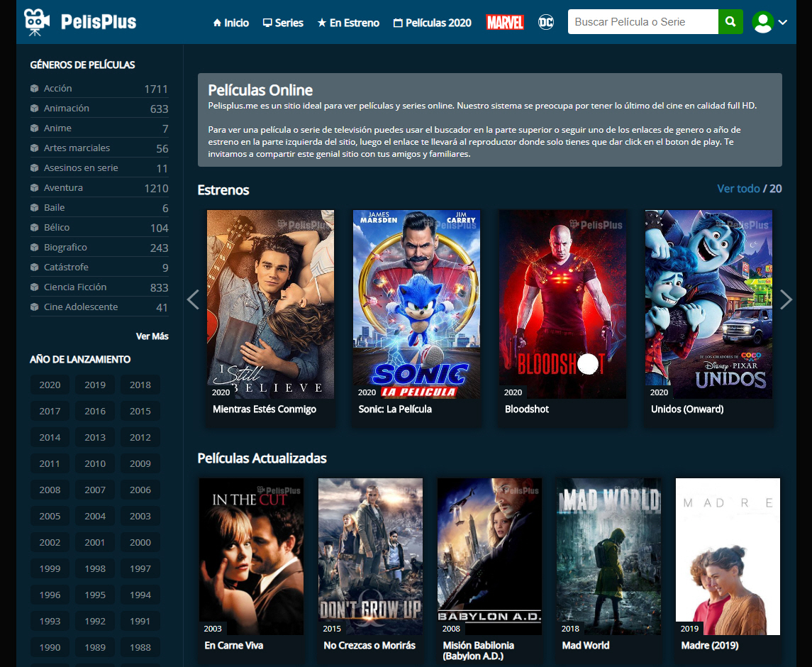Click the cube icon beside Artes marciales
The height and width of the screenshot is (667, 812).
34,148
